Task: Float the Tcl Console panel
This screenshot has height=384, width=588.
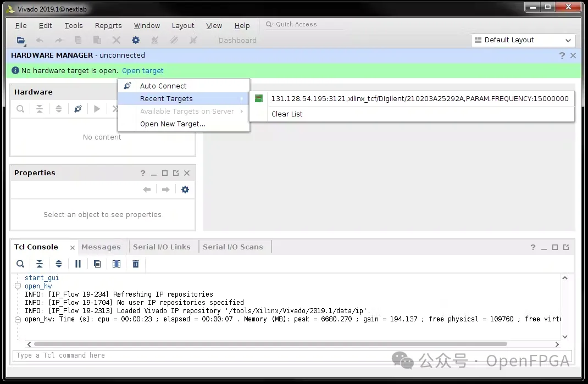Action: coord(566,247)
